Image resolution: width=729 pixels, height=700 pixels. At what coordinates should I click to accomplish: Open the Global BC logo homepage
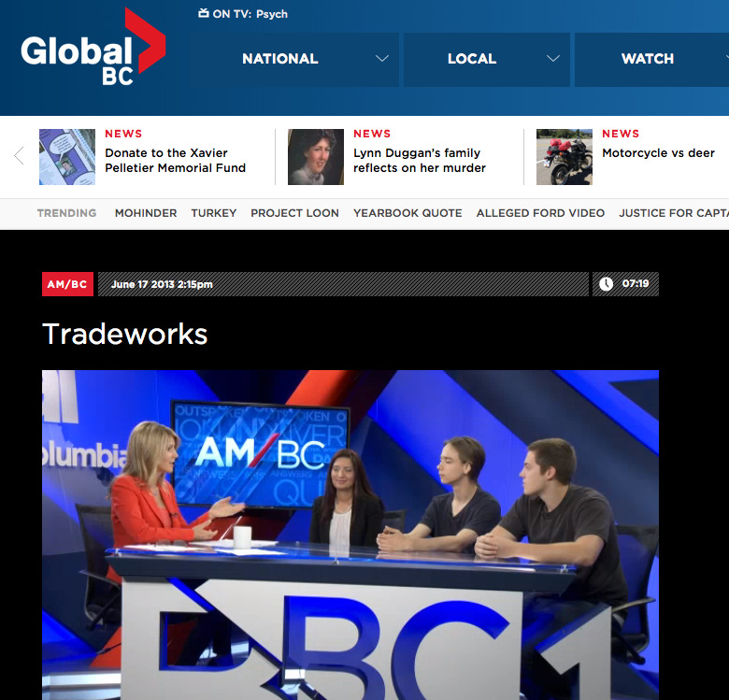(93, 47)
